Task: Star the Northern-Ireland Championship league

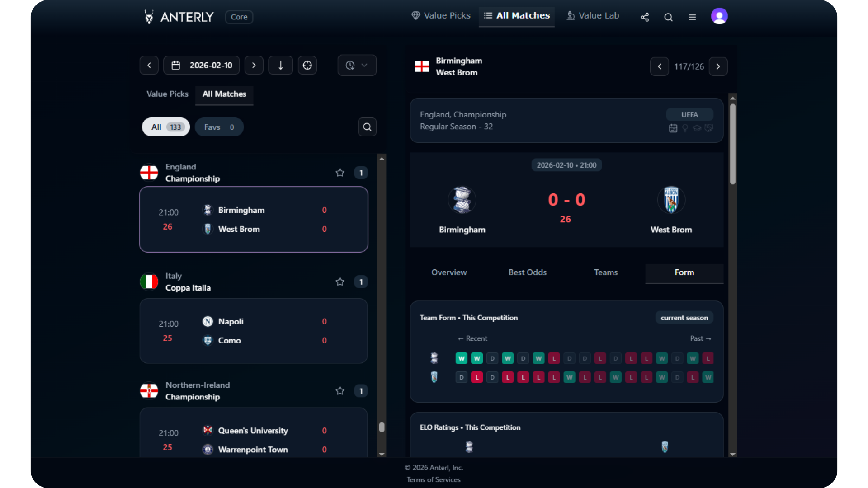Action: (x=340, y=391)
